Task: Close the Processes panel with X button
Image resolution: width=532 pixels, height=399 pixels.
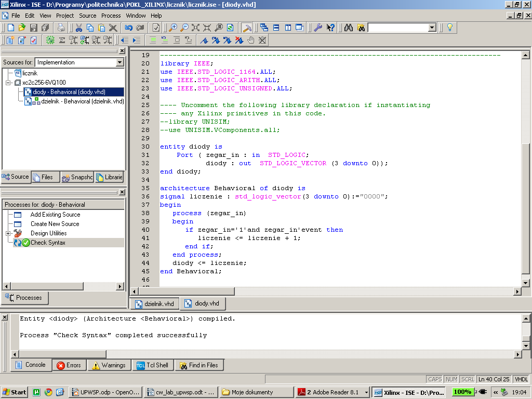Action: click(x=122, y=192)
